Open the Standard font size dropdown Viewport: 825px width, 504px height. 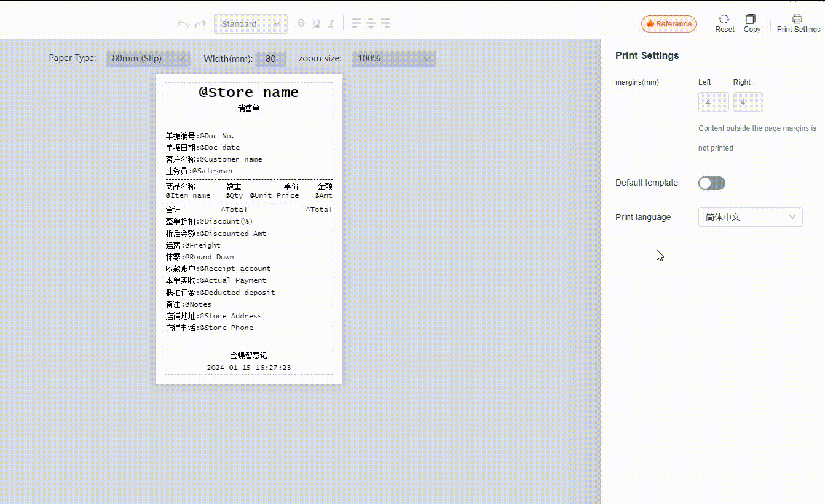250,24
